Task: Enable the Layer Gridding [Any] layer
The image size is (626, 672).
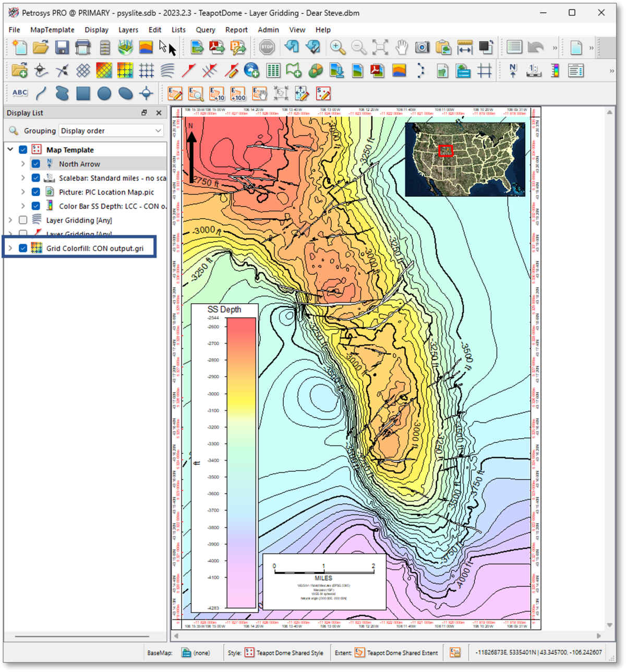Action: click(23, 220)
